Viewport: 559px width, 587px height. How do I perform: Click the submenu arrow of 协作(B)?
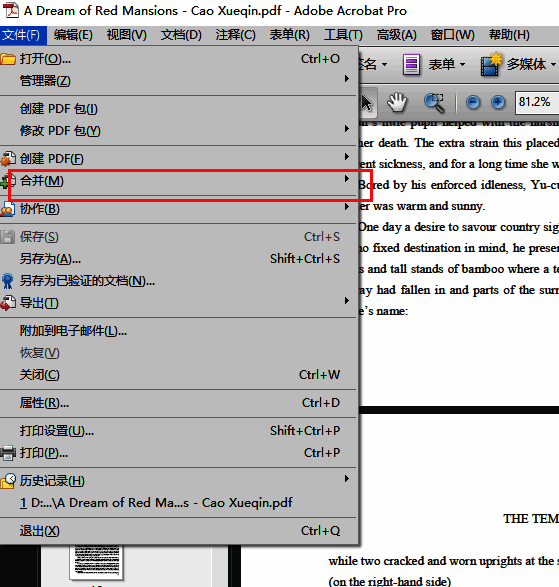coord(347,207)
